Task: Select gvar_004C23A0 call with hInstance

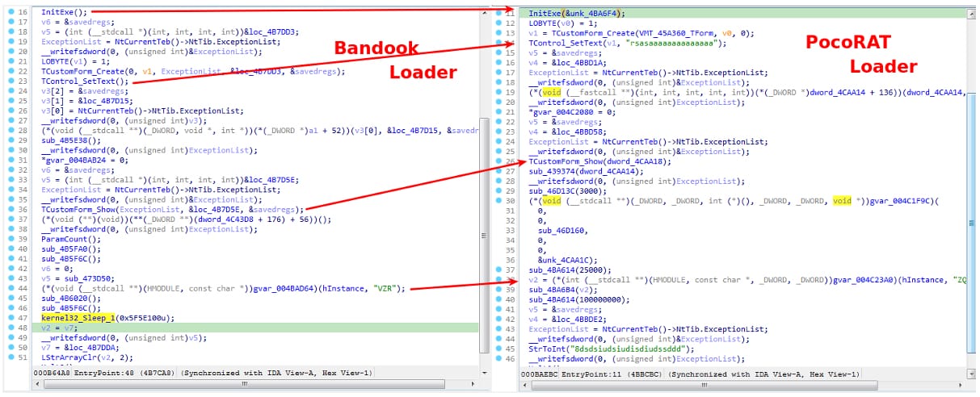Action: [x=747, y=279]
